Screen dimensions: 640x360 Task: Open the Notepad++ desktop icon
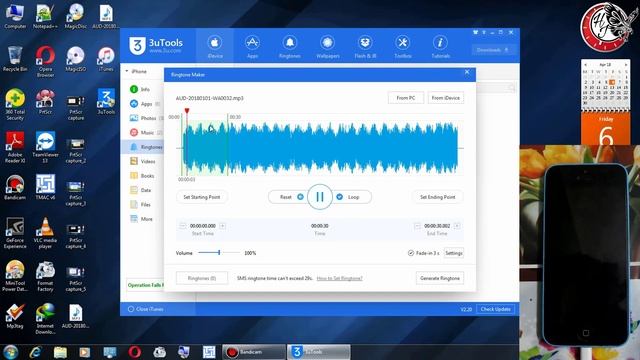pos(45,16)
